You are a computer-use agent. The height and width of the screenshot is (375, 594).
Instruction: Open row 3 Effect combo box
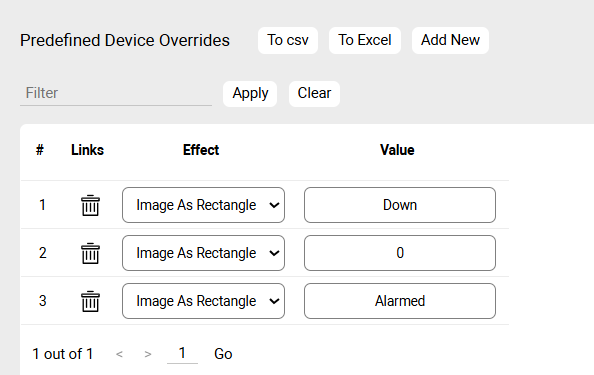point(203,301)
